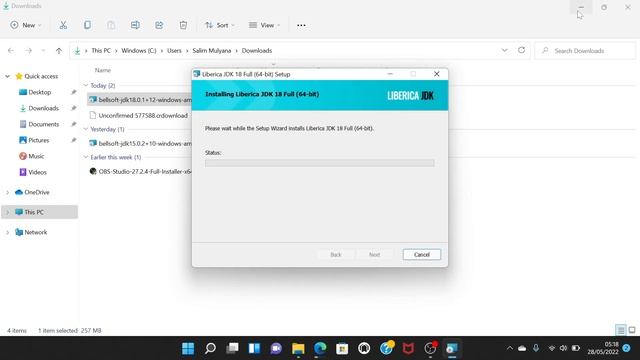Collapse the Yesterday file group

[86, 129]
